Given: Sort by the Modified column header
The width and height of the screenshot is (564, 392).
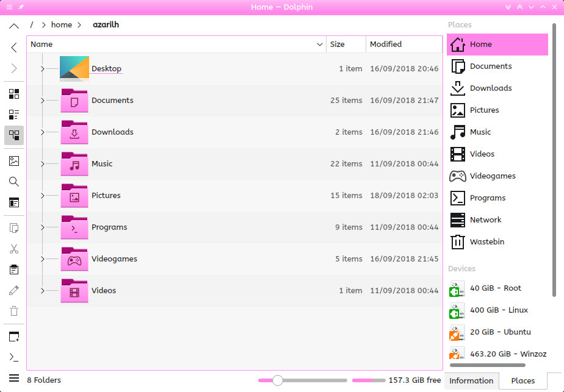Looking at the screenshot, I should coord(404,44).
